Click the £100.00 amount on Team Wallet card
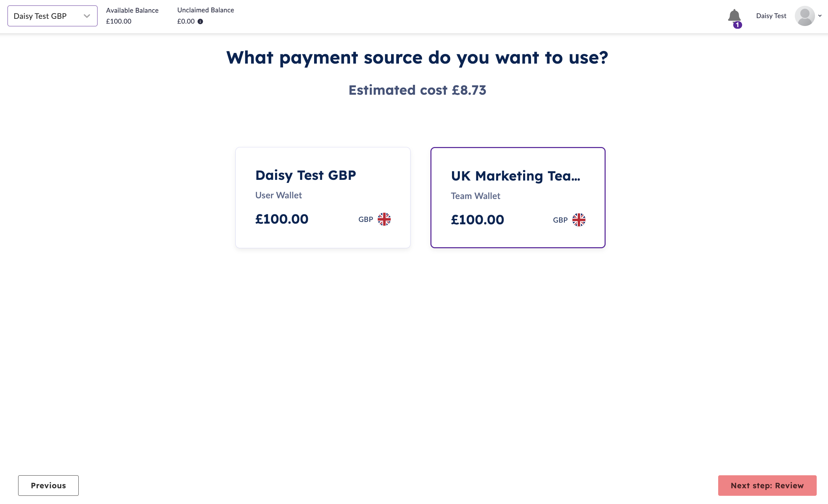 click(477, 220)
